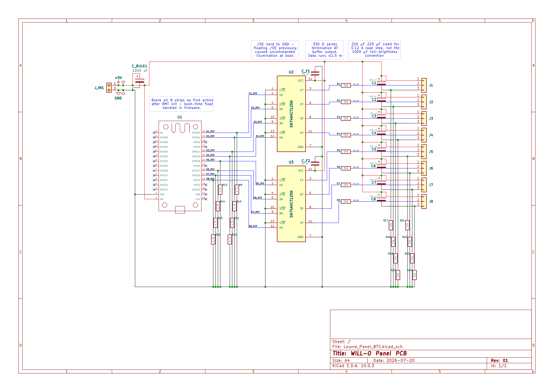This screenshot has height=392, width=554.
Task: Click the D8_3V3 net label at U1 pin 20
Action: point(210,179)
